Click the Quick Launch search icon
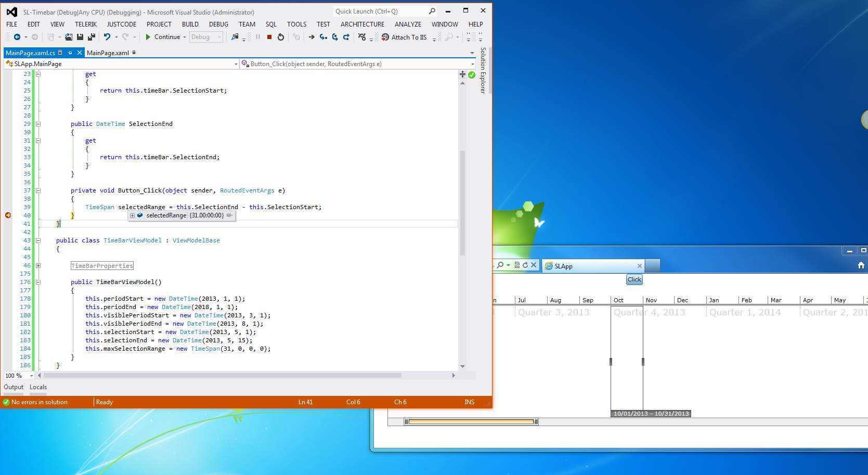This screenshot has height=475, width=868. click(x=432, y=11)
